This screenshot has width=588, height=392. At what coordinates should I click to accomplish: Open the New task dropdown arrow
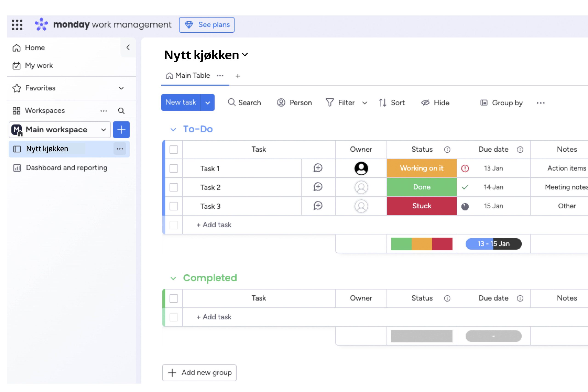(207, 103)
